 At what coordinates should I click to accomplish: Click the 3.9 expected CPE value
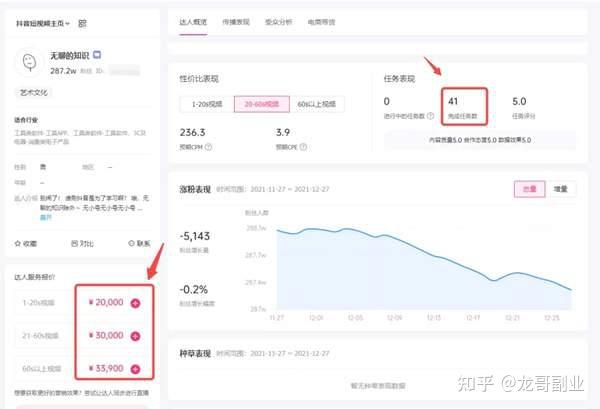pos(283,132)
